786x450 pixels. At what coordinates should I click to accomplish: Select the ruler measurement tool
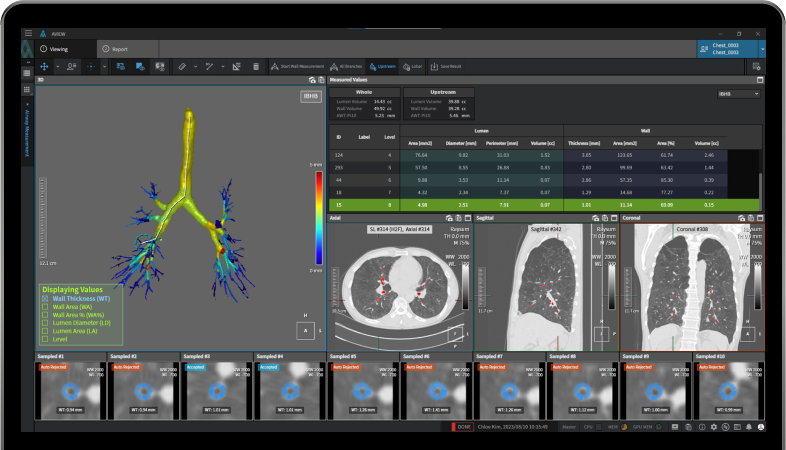(x=181, y=66)
